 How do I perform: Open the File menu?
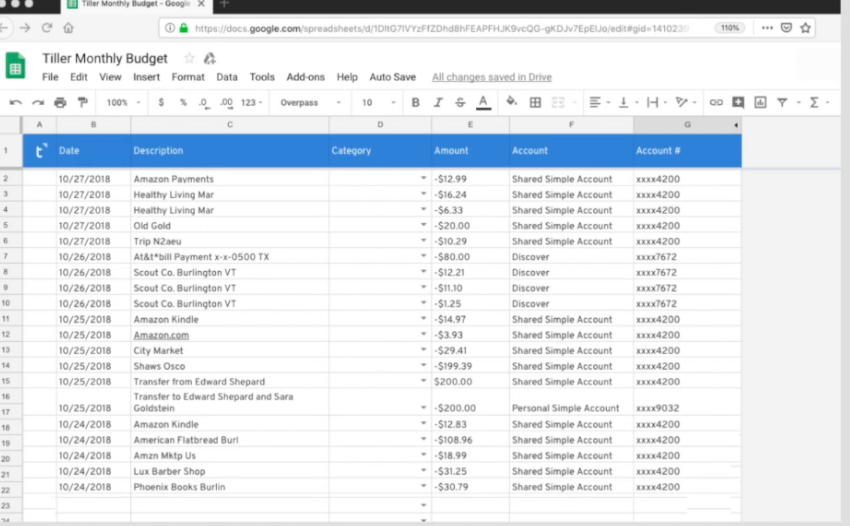(x=50, y=77)
